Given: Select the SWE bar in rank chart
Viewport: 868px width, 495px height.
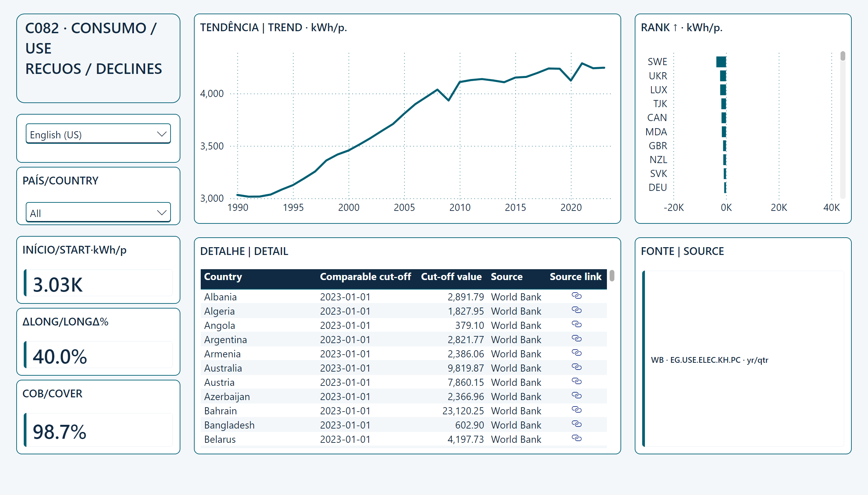Looking at the screenshot, I should pyautogui.click(x=721, y=62).
